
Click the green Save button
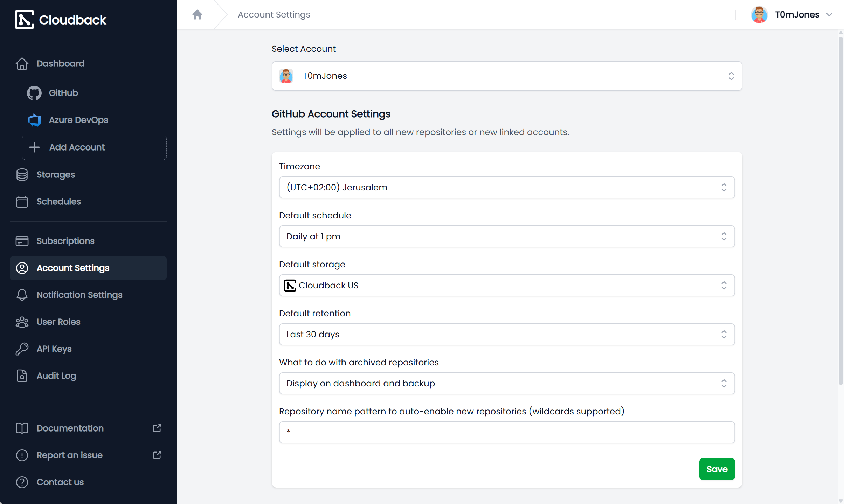717,469
